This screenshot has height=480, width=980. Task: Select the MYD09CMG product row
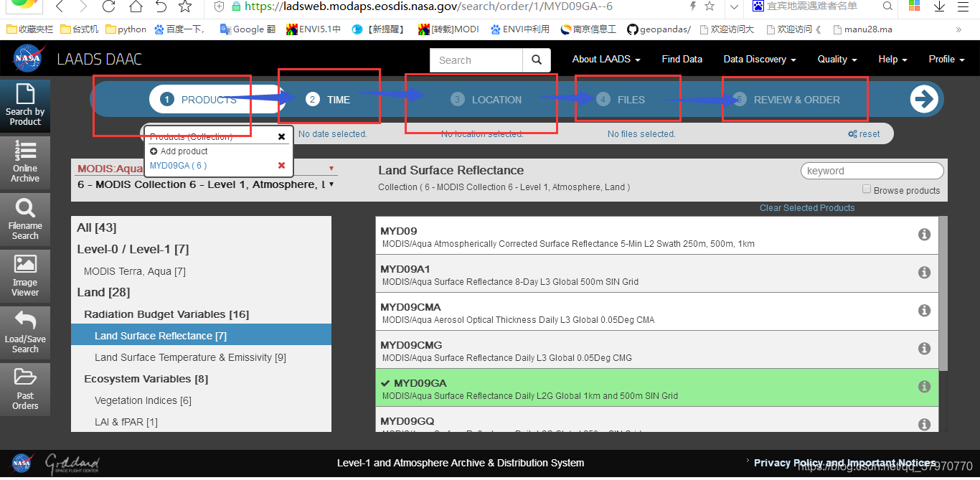click(656, 350)
